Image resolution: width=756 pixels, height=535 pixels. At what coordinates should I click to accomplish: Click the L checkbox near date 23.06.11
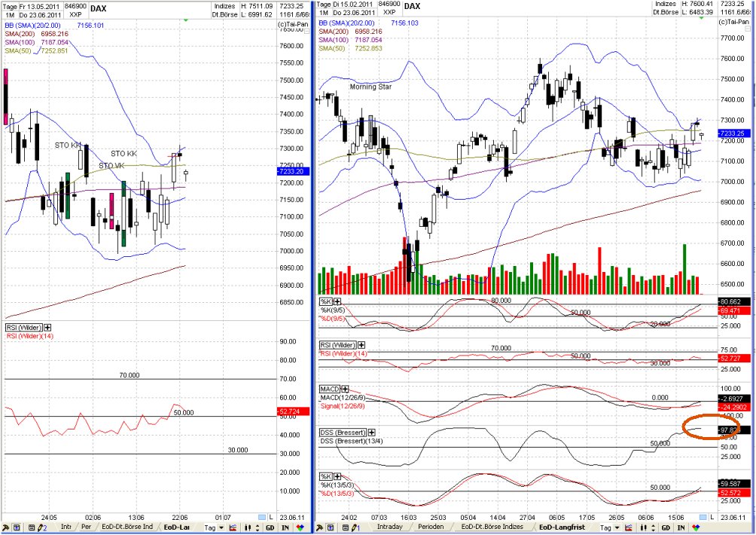[x=703, y=518]
